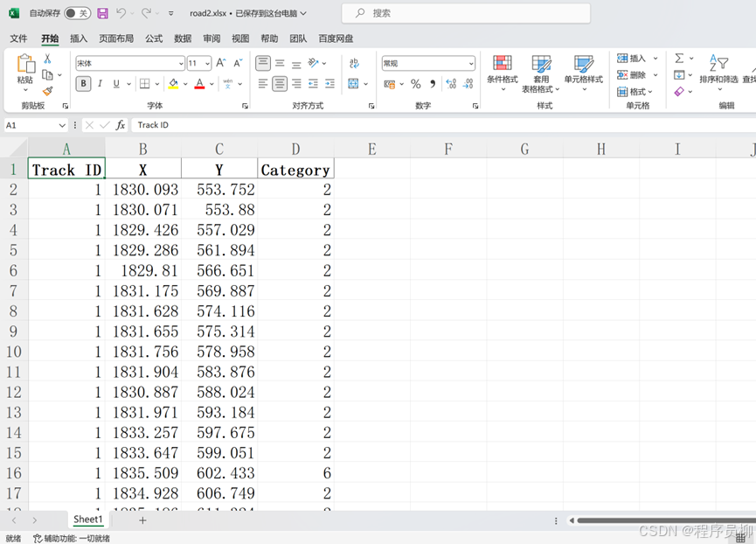Click the Cut scissors icon

(x=47, y=59)
